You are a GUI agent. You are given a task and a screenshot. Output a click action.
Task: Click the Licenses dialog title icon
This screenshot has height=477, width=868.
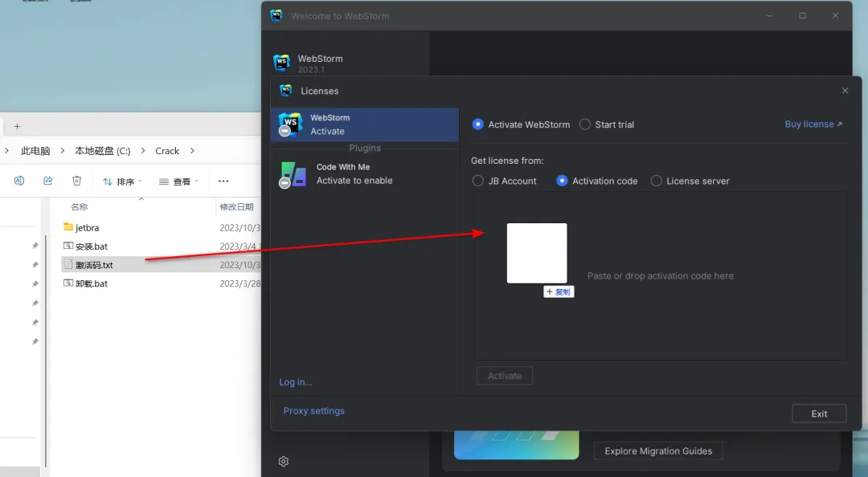click(x=285, y=90)
